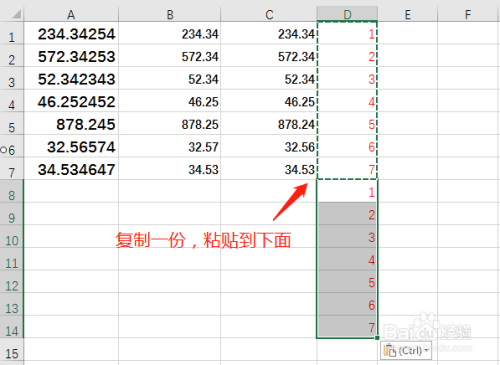Select row 1 header
Viewport: 500px width, 365px height.
(12, 33)
